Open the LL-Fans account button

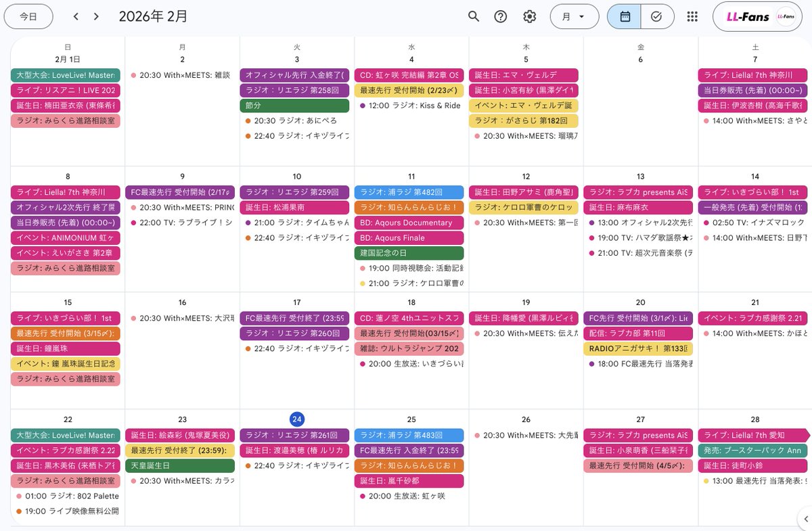(x=757, y=17)
